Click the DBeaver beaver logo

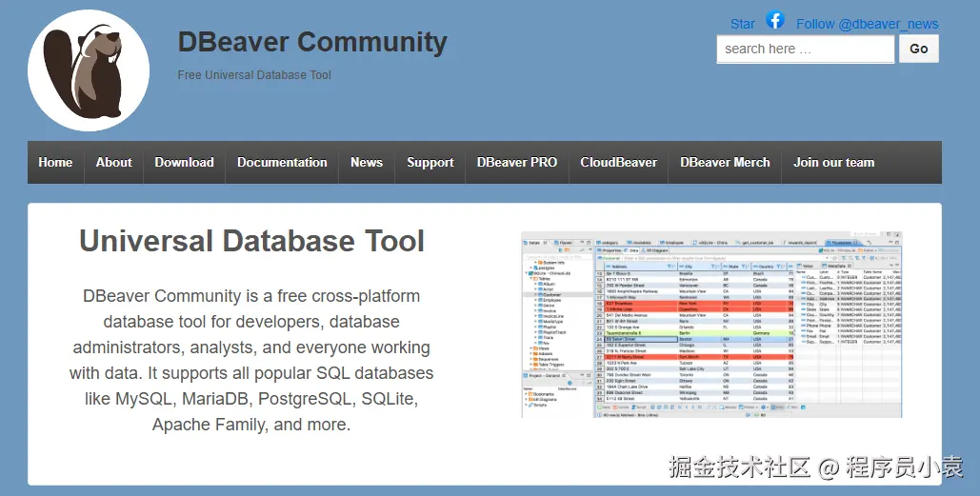pos(89,69)
